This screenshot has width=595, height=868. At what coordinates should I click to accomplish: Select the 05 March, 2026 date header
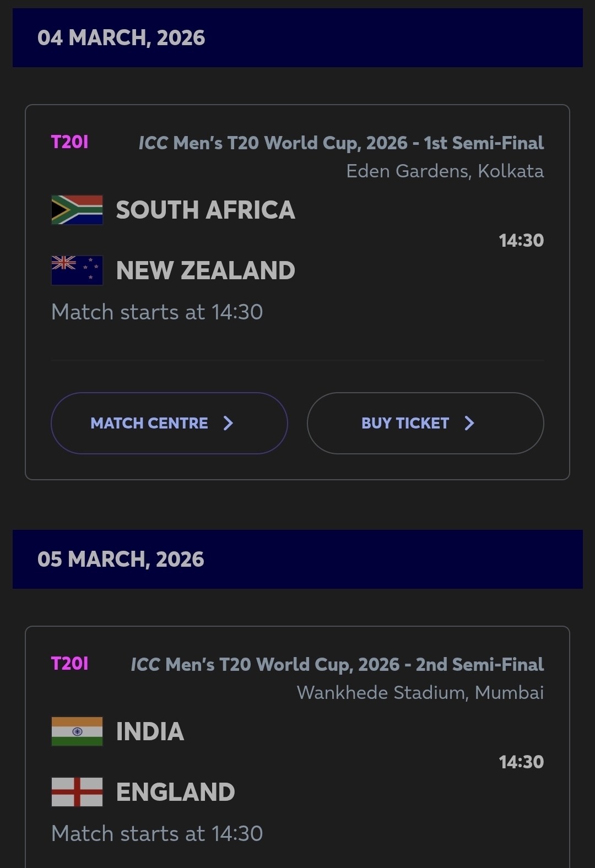(121, 560)
